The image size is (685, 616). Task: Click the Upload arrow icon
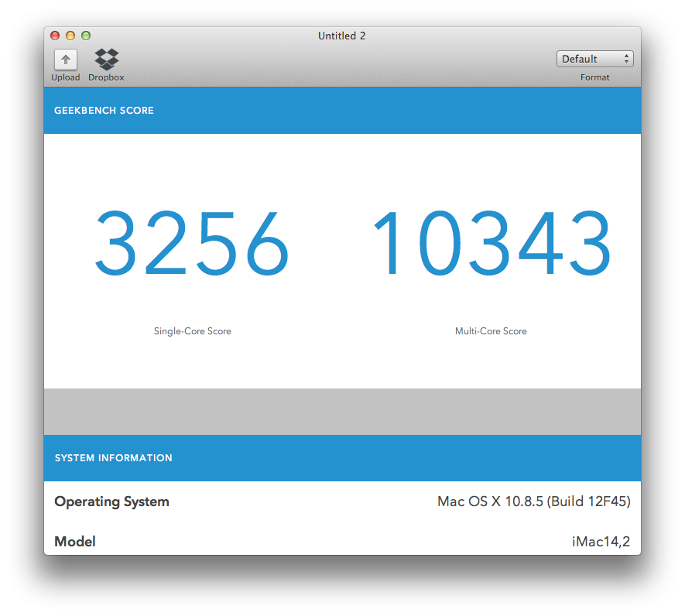point(66,60)
